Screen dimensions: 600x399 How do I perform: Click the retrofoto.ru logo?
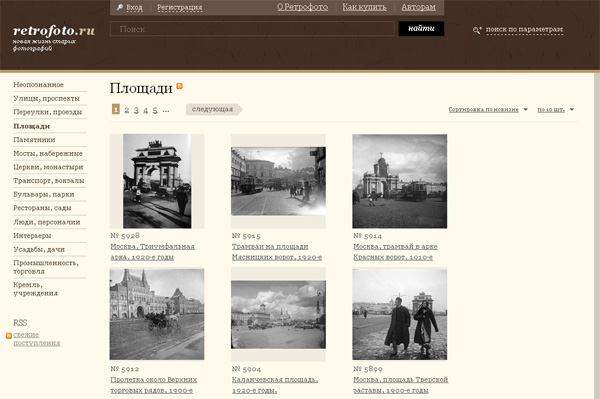pyautogui.click(x=54, y=31)
